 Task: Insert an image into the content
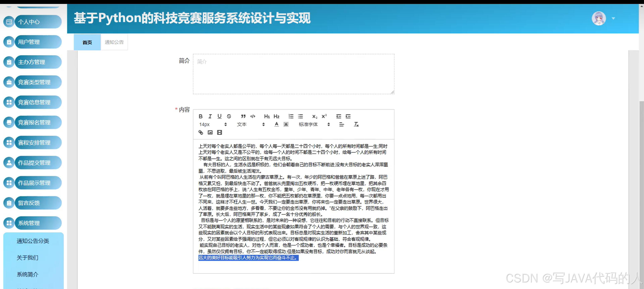210,132
